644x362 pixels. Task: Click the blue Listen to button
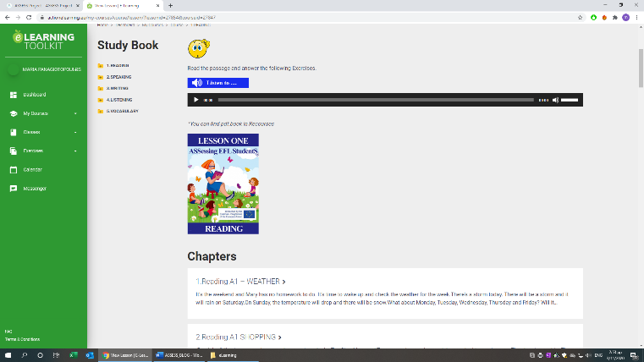point(218,83)
